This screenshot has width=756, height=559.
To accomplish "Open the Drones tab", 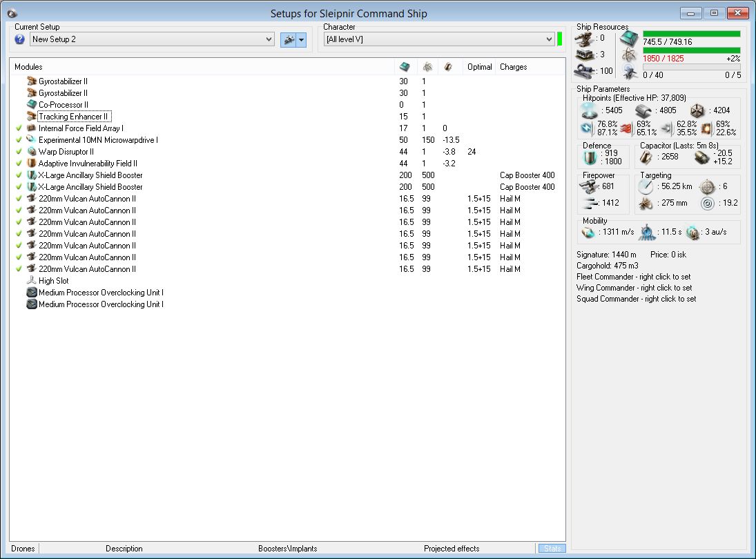I will [23, 549].
